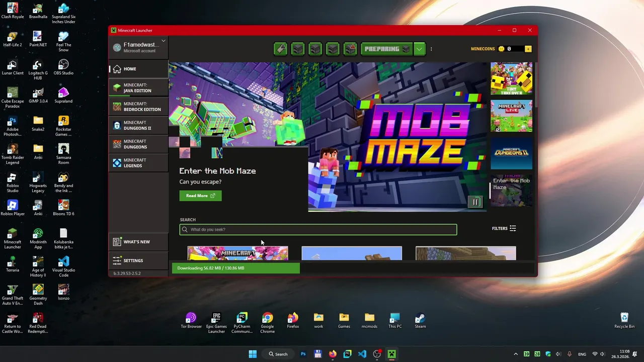Open Minecraft Legends in sidebar
Viewport: 644px width, 362px height.
(x=138, y=163)
